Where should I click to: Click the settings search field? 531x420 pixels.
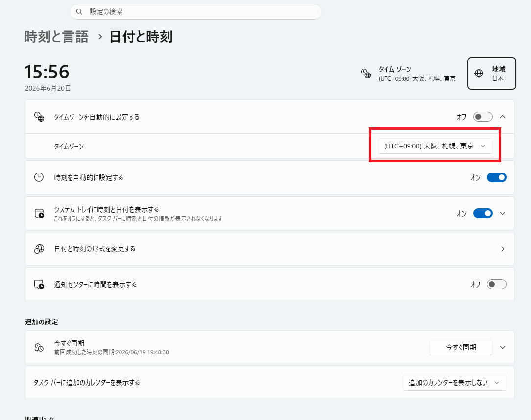point(196,12)
